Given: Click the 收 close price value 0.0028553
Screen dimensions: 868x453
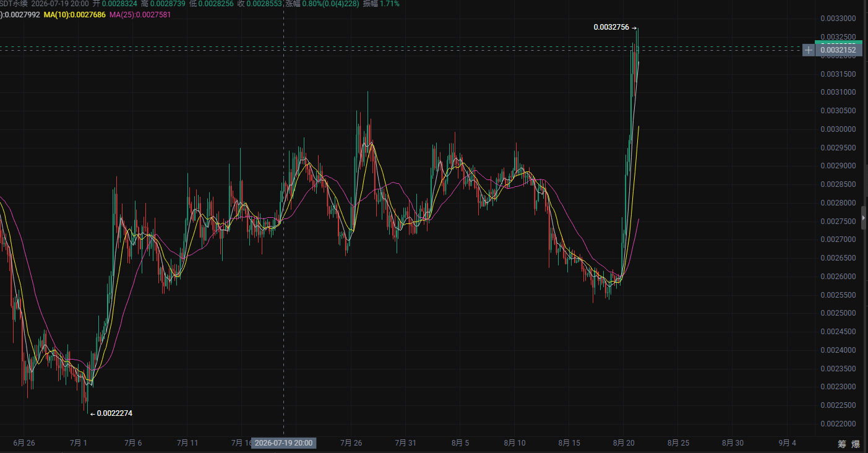Looking at the screenshot, I should pos(265,4).
